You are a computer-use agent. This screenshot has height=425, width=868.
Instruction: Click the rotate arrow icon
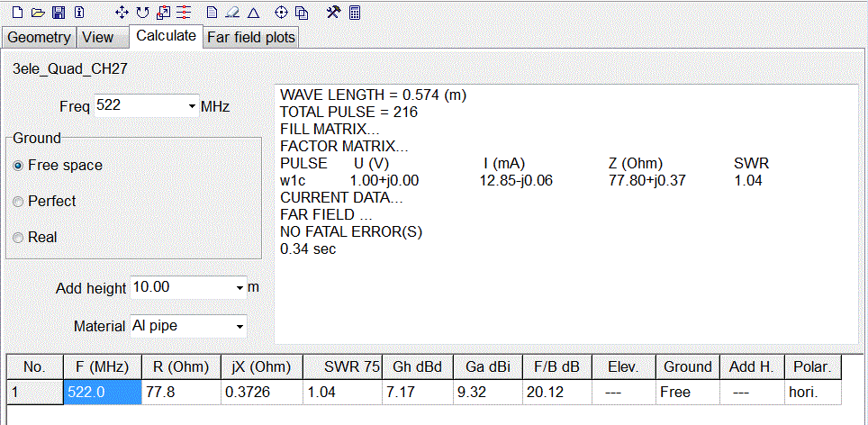(142, 13)
